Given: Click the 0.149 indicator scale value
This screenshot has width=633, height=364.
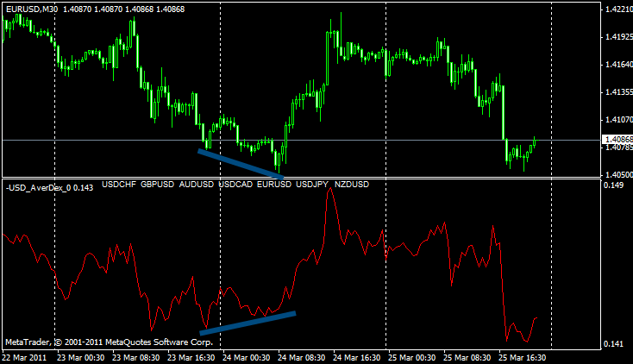Looking at the screenshot, I should pos(612,185).
